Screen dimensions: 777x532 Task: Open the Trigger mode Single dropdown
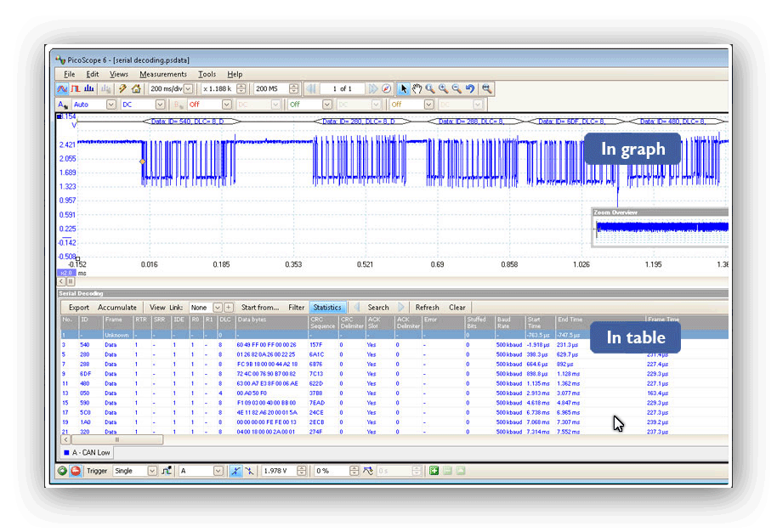[x=153, y=471]
